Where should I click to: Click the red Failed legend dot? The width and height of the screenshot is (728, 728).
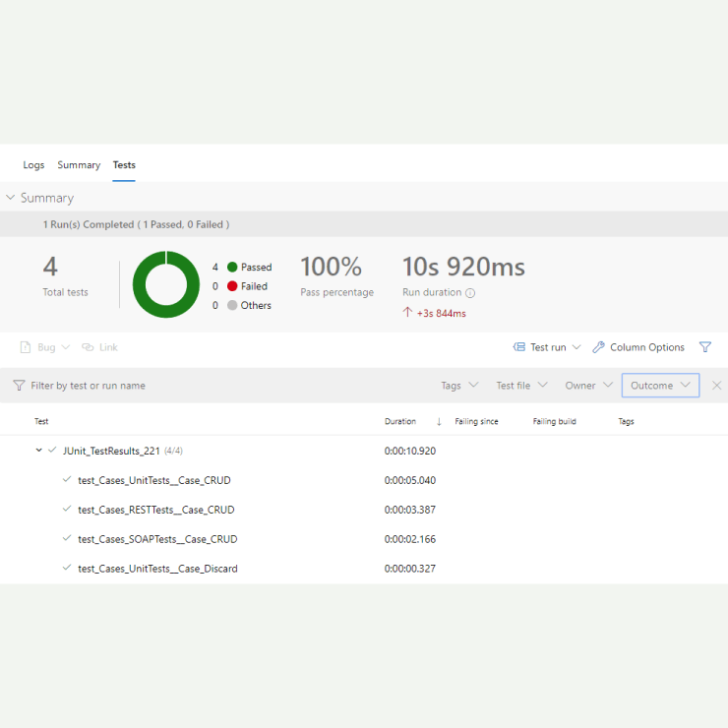pyautogui.click(x=232, y=286)
